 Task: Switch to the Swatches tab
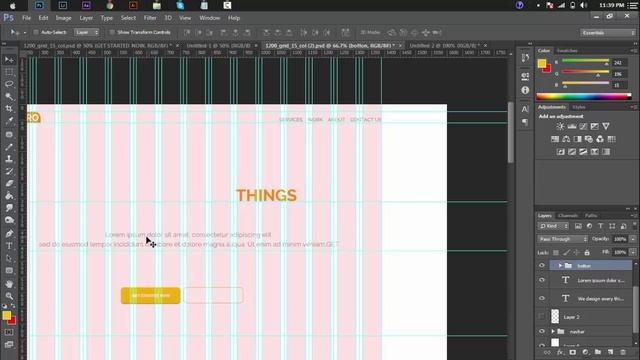[567, 51]
